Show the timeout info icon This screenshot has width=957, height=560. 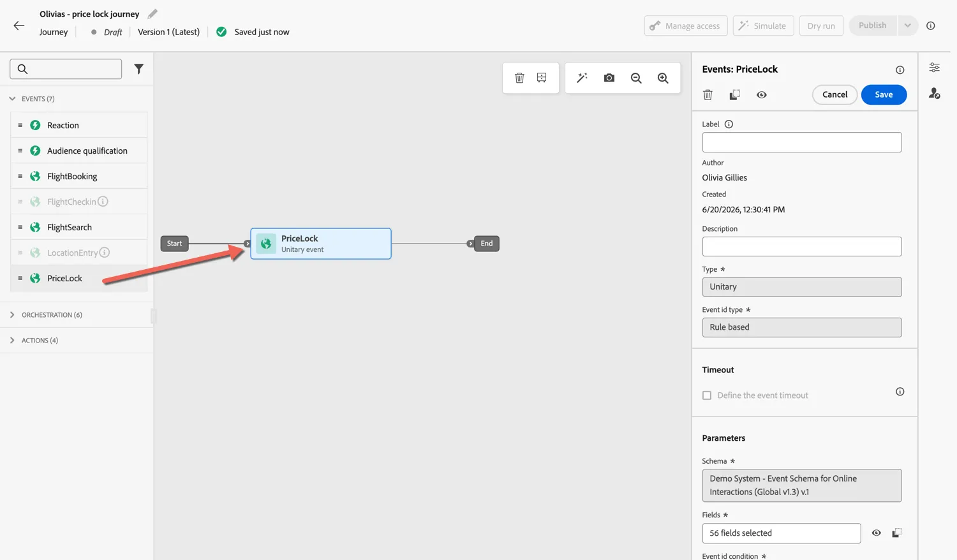pyautogui.click(x=900, y=392)
